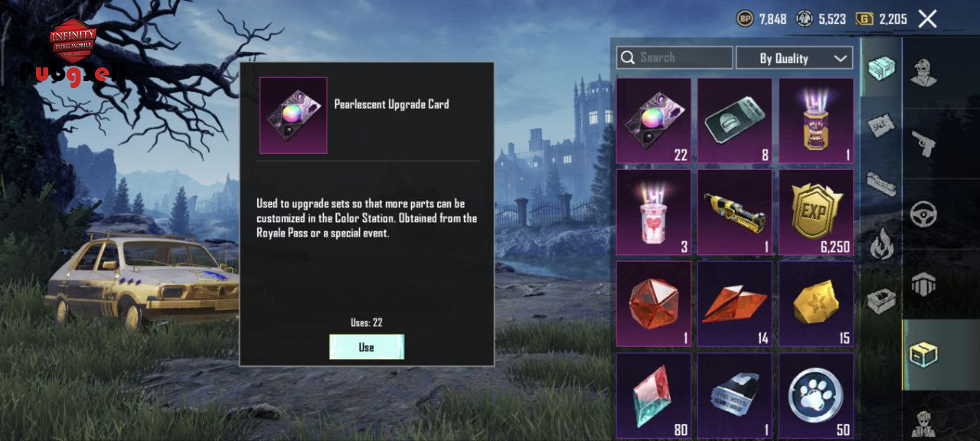The image size is (980, 441).
Task: Select the pink heart gift cup item
Action: (654, 212)
